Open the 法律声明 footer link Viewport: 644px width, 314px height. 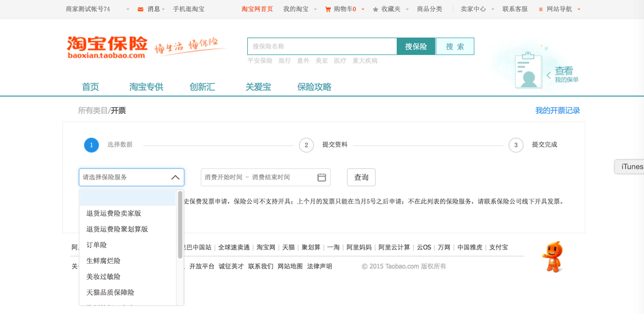(320, 267)
